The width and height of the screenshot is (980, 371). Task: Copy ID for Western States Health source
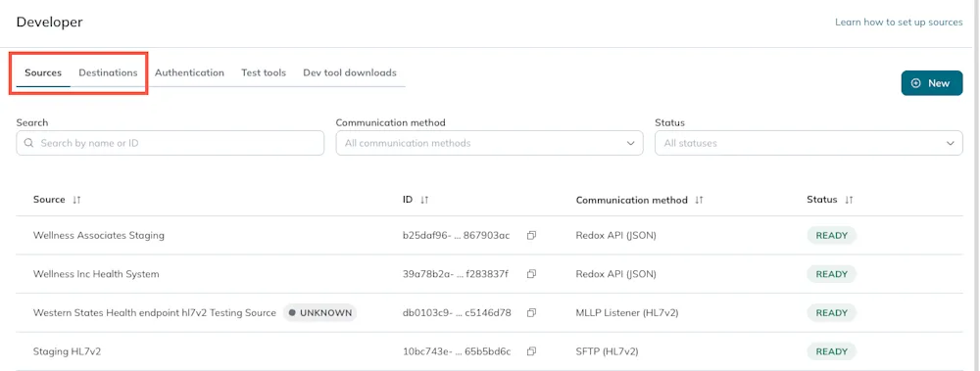[x=531, y=313]
